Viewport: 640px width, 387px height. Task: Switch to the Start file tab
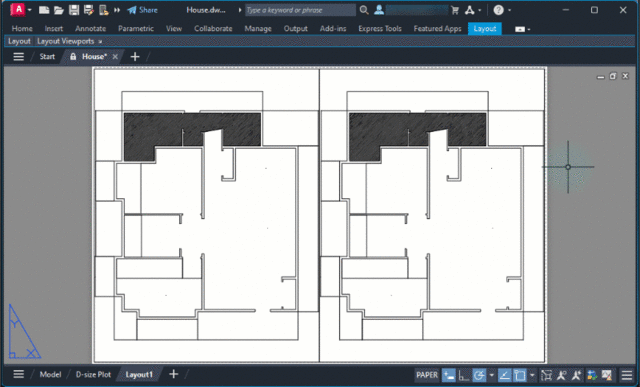click(x=47, y=57)
